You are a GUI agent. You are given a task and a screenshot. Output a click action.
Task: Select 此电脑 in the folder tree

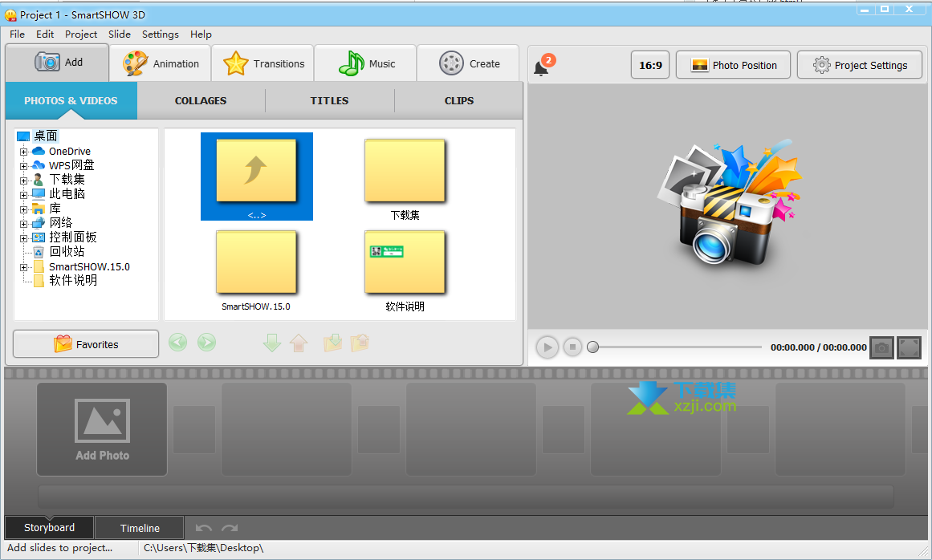click(67, 193)
